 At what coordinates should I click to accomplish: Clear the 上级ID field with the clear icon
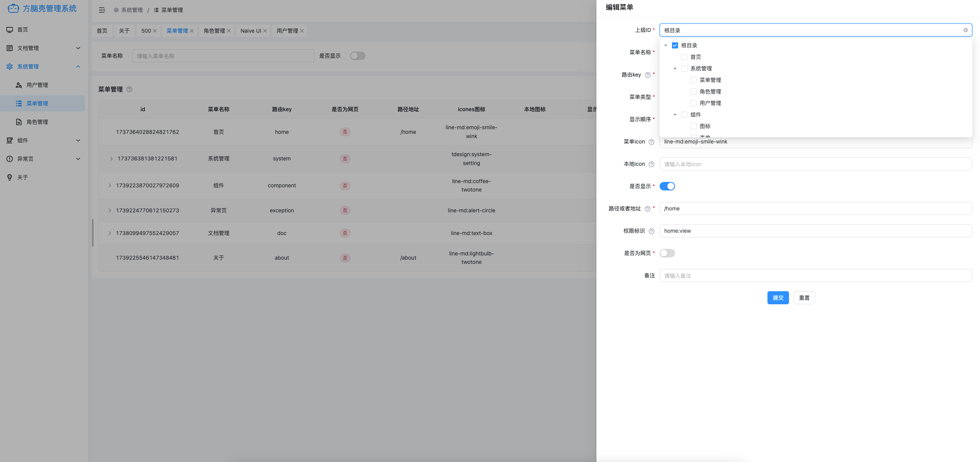965,30
